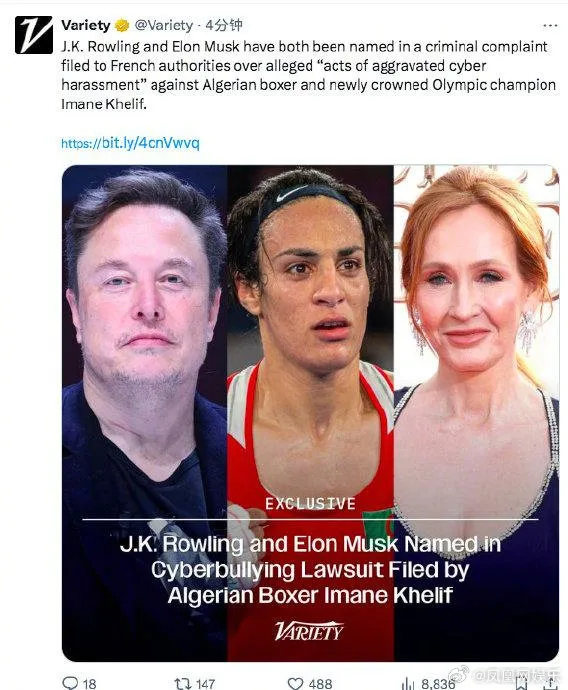
Task: View analytics via the bar chart icon
Action: click(x=408, y=683)
